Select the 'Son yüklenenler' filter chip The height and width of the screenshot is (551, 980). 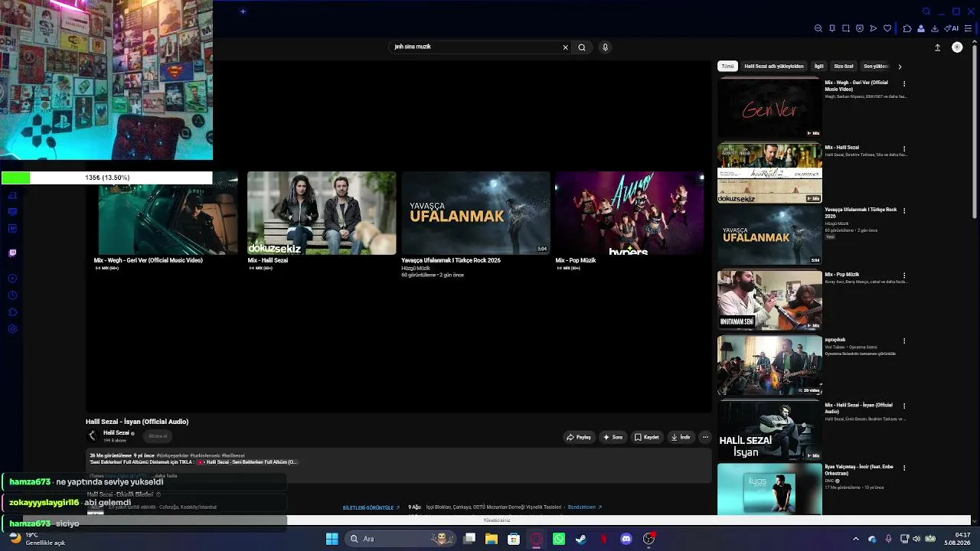point(876,67)
